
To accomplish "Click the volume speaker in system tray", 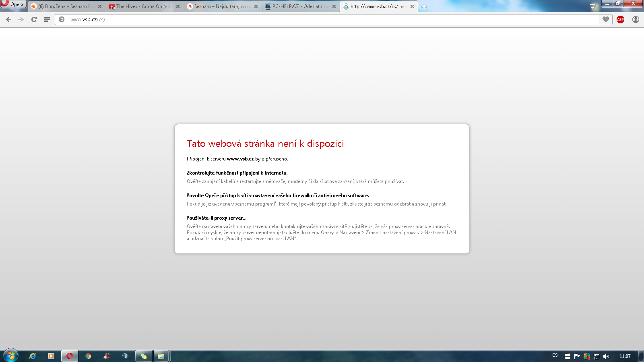I will point(606,356).
